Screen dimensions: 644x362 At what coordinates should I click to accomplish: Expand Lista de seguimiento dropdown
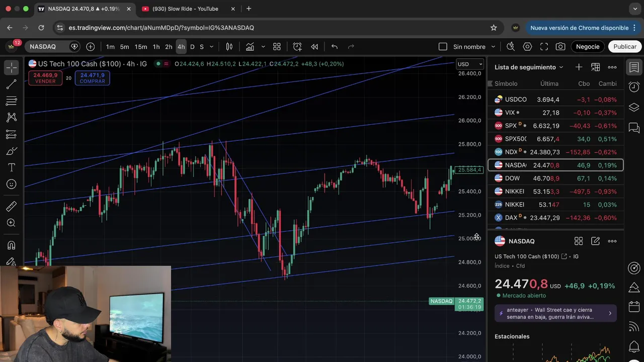tap(529, 67)
